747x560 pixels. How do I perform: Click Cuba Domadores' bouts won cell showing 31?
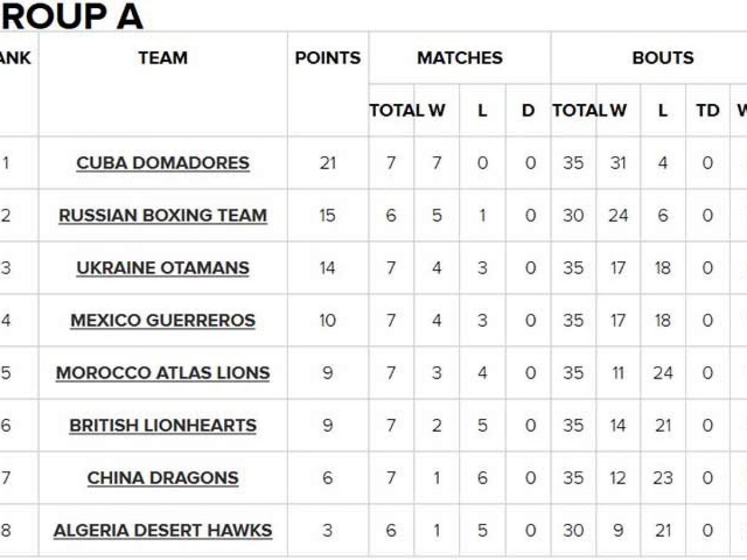(618, 163)
